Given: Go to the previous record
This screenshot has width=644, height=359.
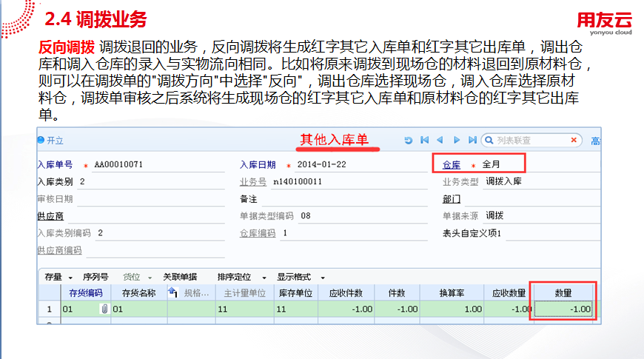Looking at the screenshot, I should [440, 140].
